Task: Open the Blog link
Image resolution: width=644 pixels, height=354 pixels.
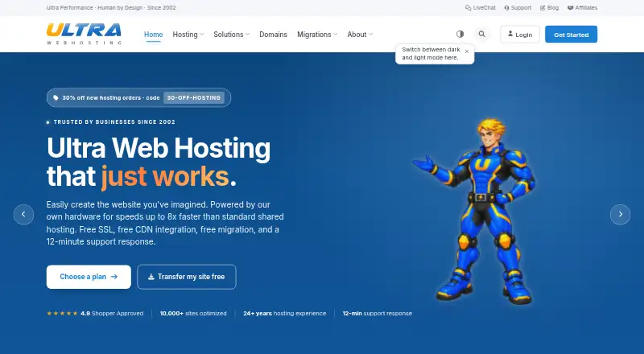Action: (549, 8)
